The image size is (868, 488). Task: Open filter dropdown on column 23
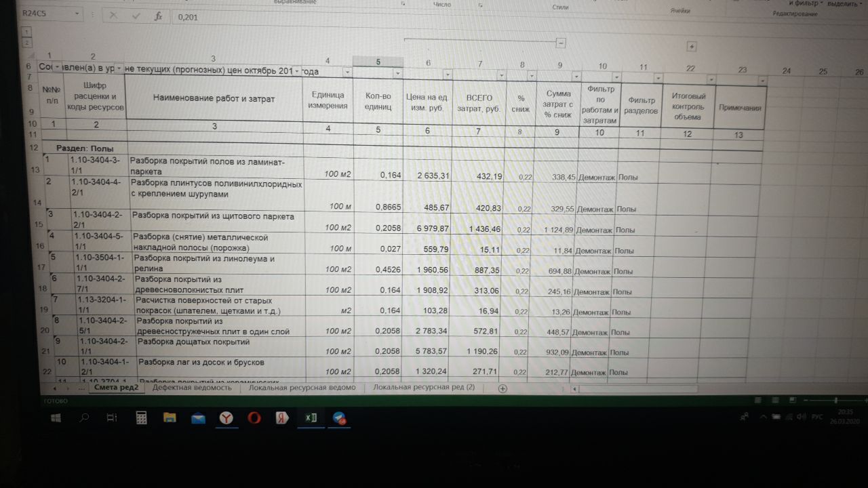pos(762,81)
